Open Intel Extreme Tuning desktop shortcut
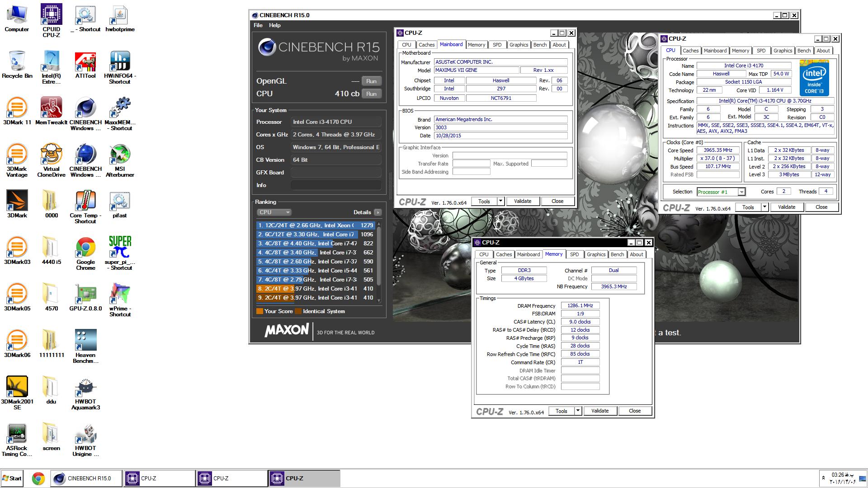This screenshot has width=868, height=488. [51, 67]
